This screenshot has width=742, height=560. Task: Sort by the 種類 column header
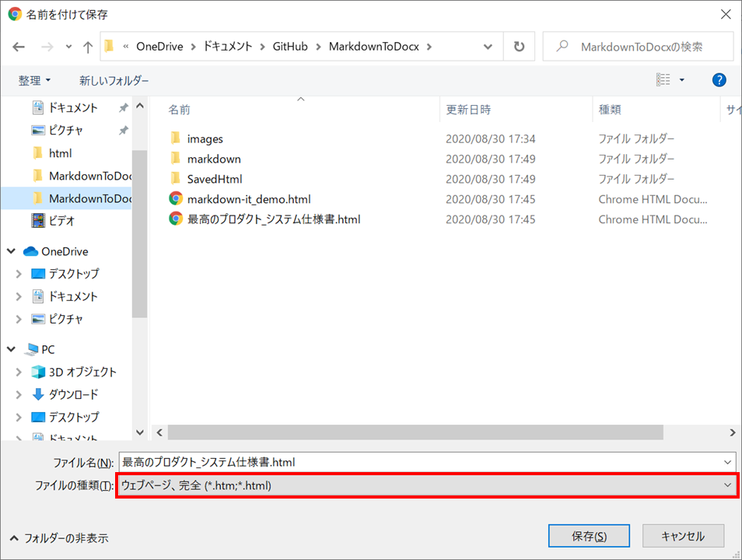pyautogui.click(x=610, y=110)
